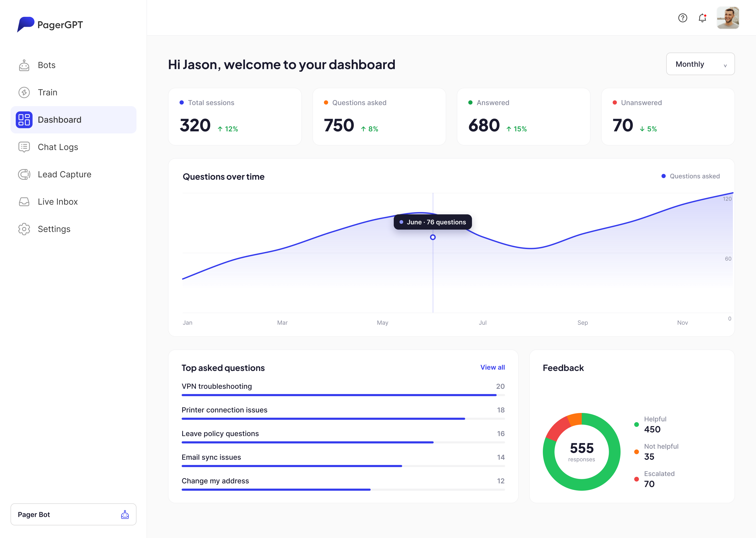Click View all top asked questions
This screenshot has height=538, width=756.
click(492, 368)
